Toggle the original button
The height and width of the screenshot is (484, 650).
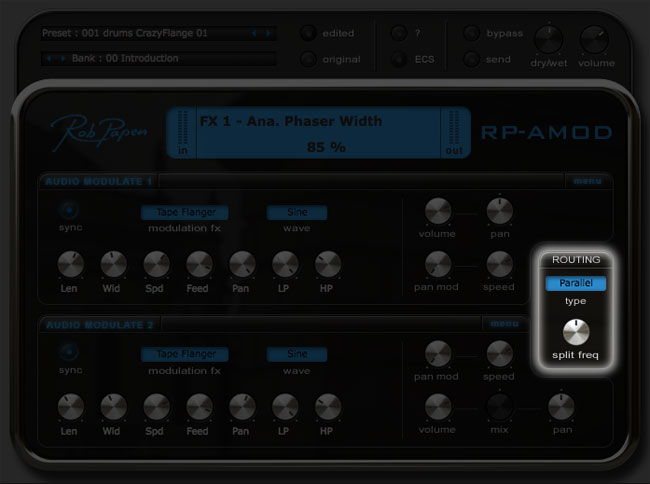[308, 59]
